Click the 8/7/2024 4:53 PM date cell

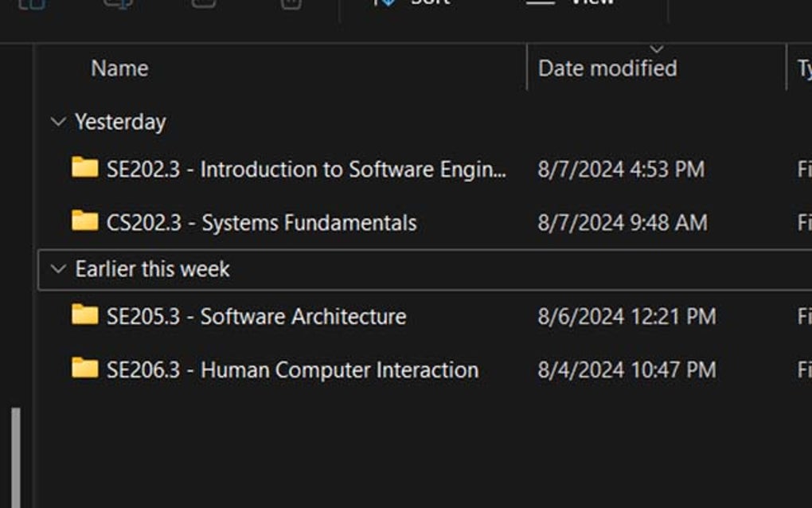coord(620,169)
